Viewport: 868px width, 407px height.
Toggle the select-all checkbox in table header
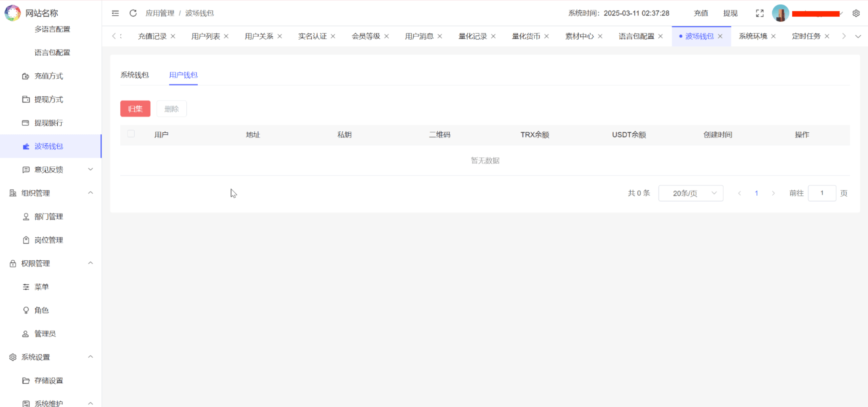131,134
